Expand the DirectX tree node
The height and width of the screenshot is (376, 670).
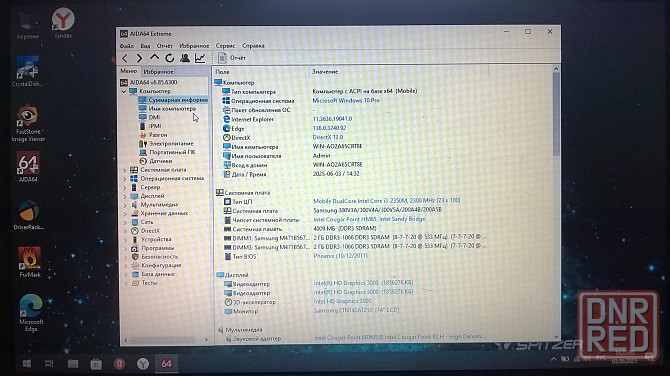click(125, 231)
